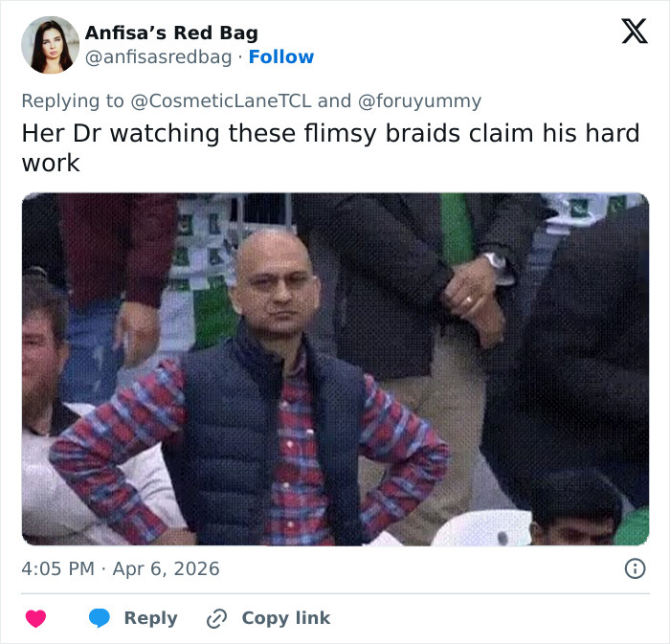Click the tweet text about flimsy braids
This screenshot has height=644, width=670.
pyautogui.click(x=331, y=147)
